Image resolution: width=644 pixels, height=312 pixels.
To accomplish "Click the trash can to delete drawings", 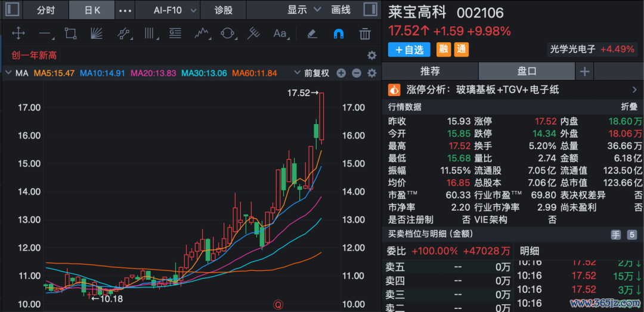I will tap(365, 33).
